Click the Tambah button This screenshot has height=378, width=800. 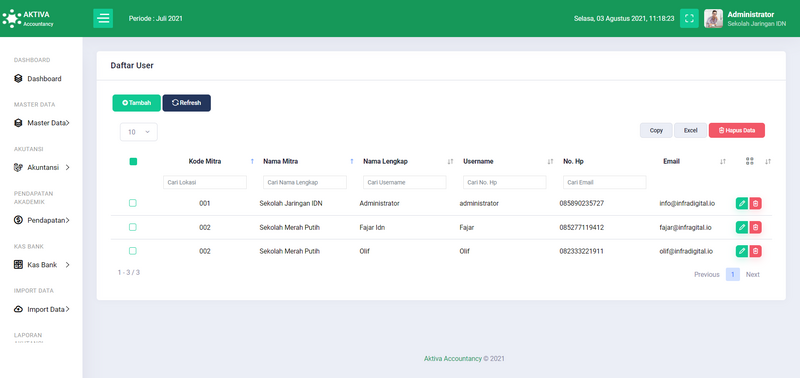tap(136, 103)
